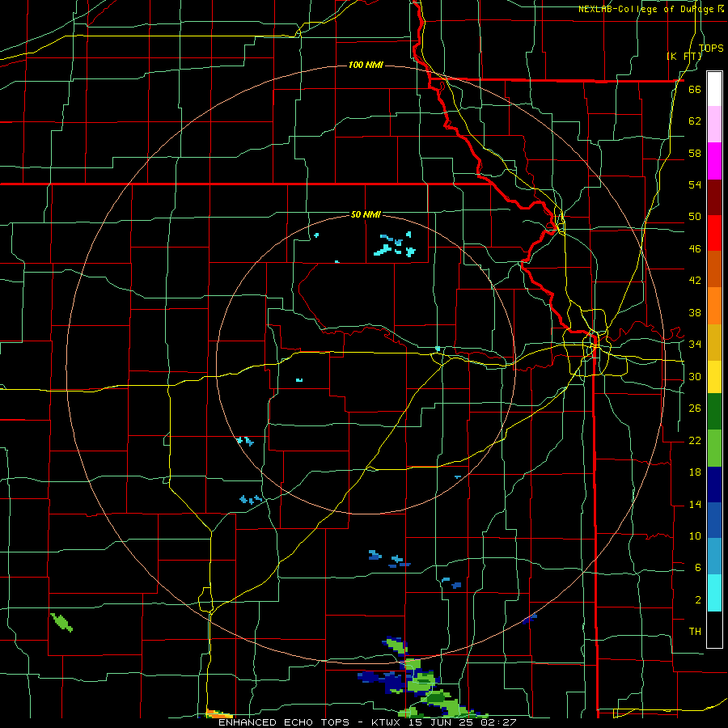This screenshot has height=728, width=728.
Task: Click the 22 value on the scale
Action: tap(695, 441)
